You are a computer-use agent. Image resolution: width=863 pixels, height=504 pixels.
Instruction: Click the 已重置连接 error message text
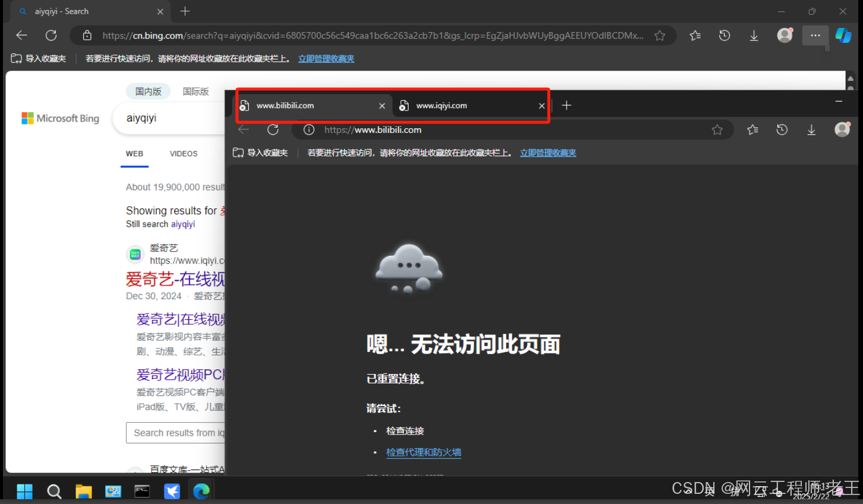[x=396, y=379]
